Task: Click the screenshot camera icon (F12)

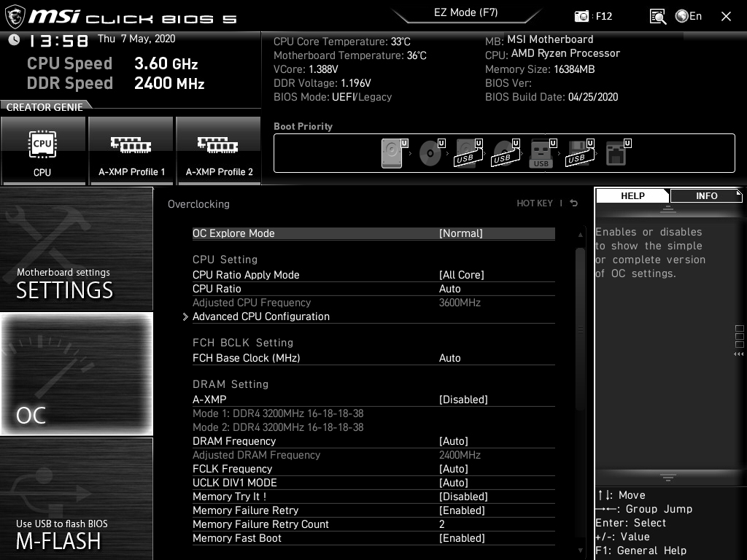Action: click(x=581, y=16)
